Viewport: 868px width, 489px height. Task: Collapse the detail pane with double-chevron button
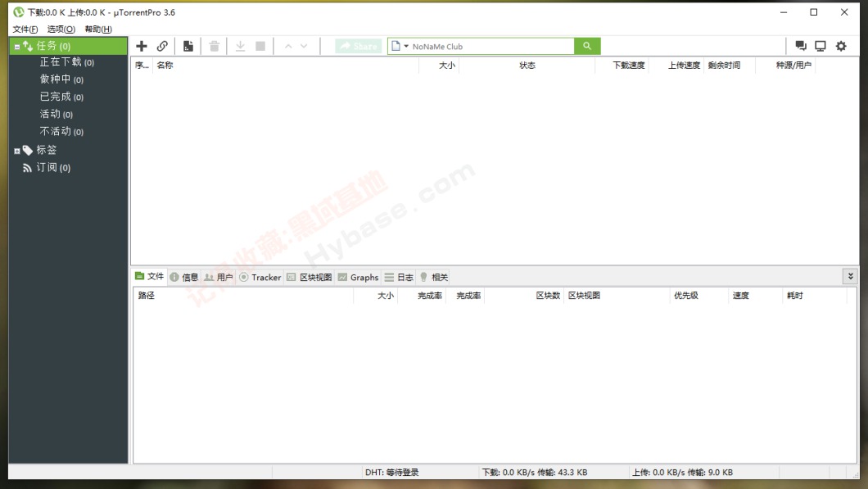850,277
